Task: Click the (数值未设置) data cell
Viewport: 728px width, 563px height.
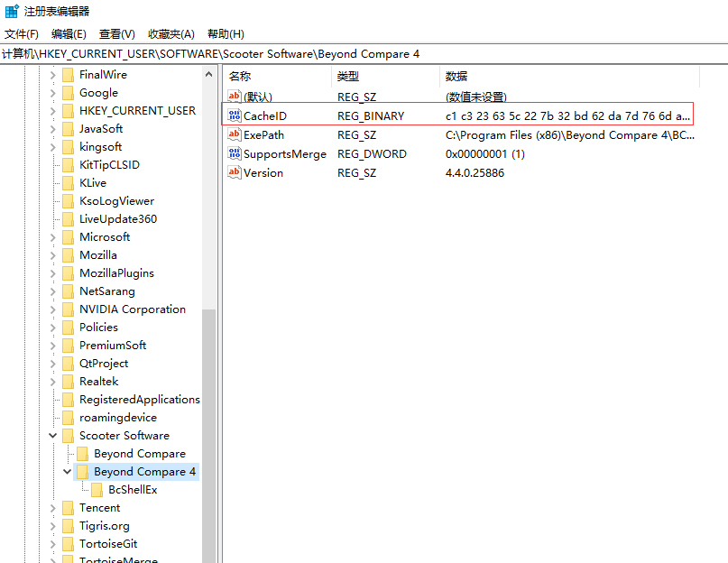Action: (x=476, y=97)
